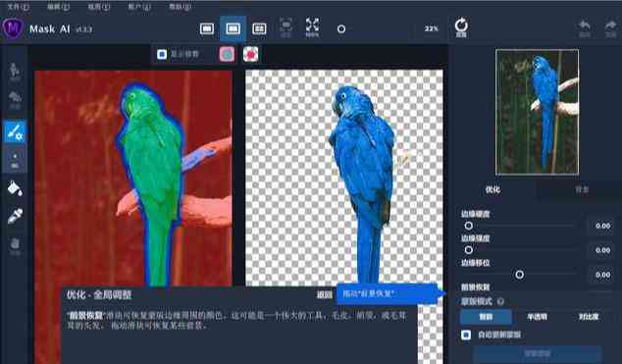Viewport: 622px width, 364px height.
Task: Select the single-image view layout icon
Action: tap(207, 28)
